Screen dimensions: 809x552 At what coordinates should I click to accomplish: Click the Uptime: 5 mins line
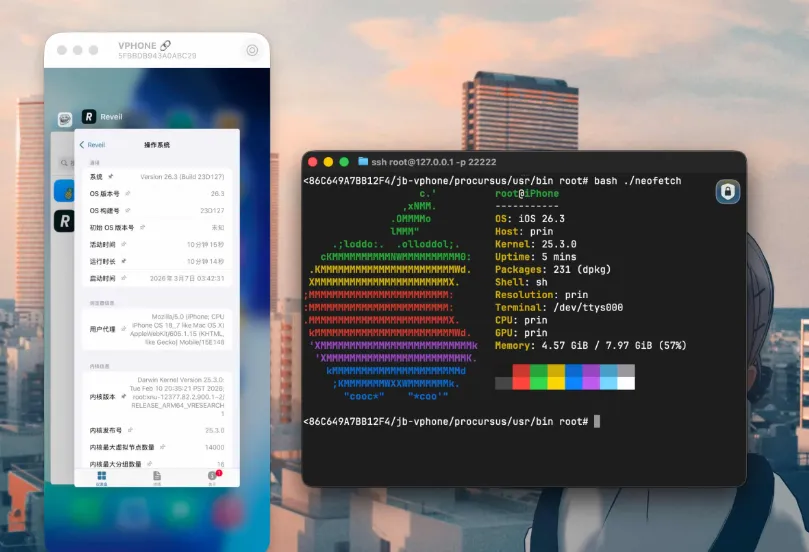(536, 257)
